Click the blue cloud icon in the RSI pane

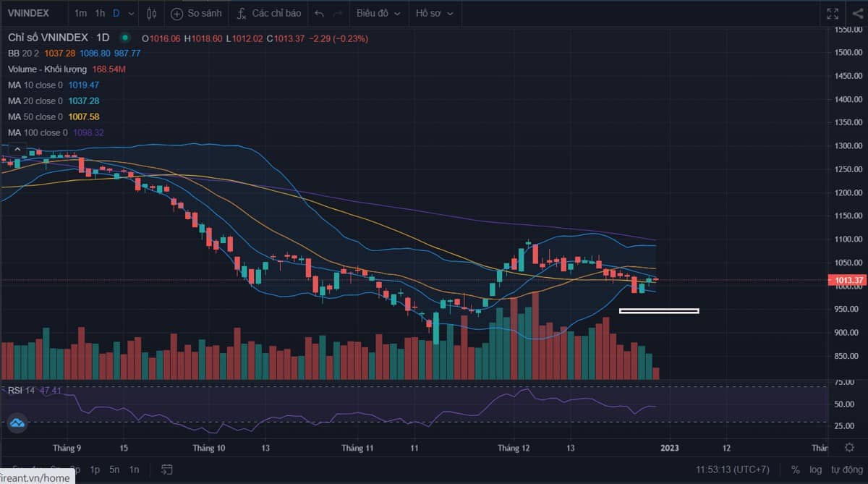pos(17,423)
